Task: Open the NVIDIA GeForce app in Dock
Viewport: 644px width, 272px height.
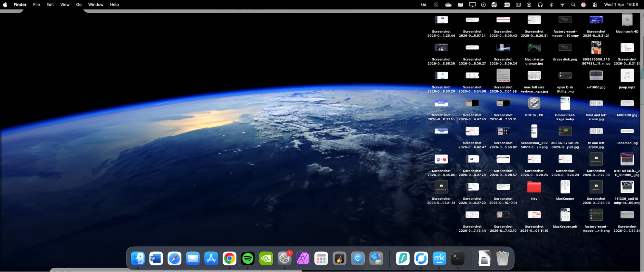Action: (x=266, y=258)
